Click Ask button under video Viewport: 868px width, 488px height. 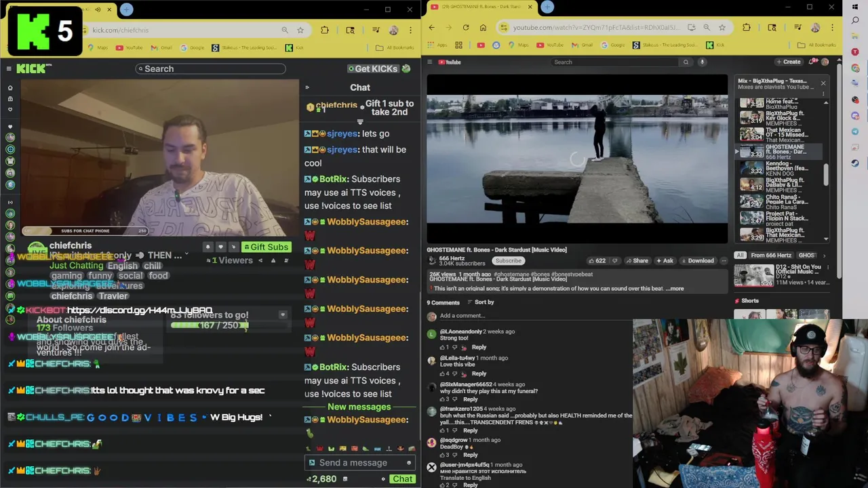(665, 260)
